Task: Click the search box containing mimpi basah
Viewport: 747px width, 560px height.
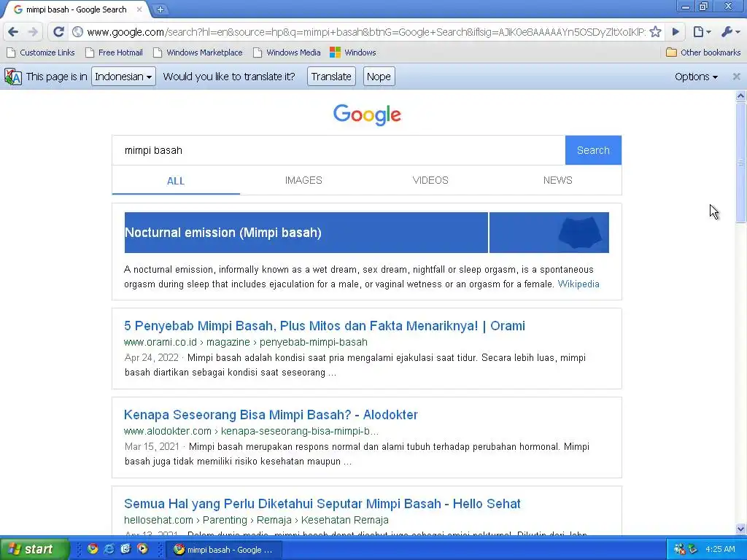Action: [338, 150]
